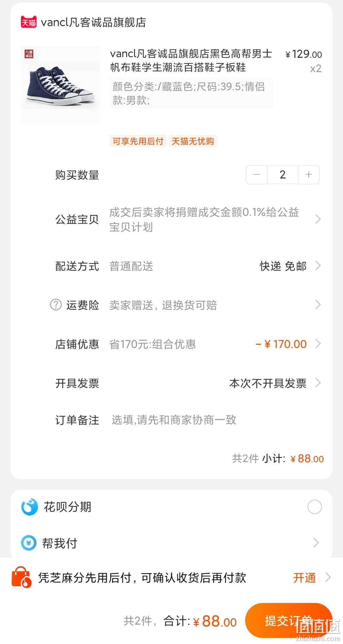Viewport: 343px width, 644px height.
Task: Click the 运费险 question mark icon
Action: (x=56, y=305)
